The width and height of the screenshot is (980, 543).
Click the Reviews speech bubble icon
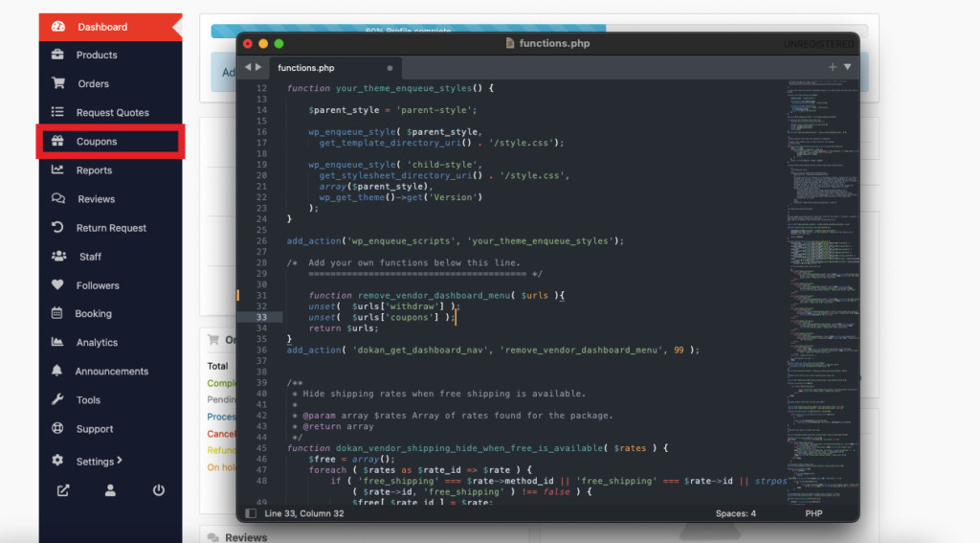[58, 198]
